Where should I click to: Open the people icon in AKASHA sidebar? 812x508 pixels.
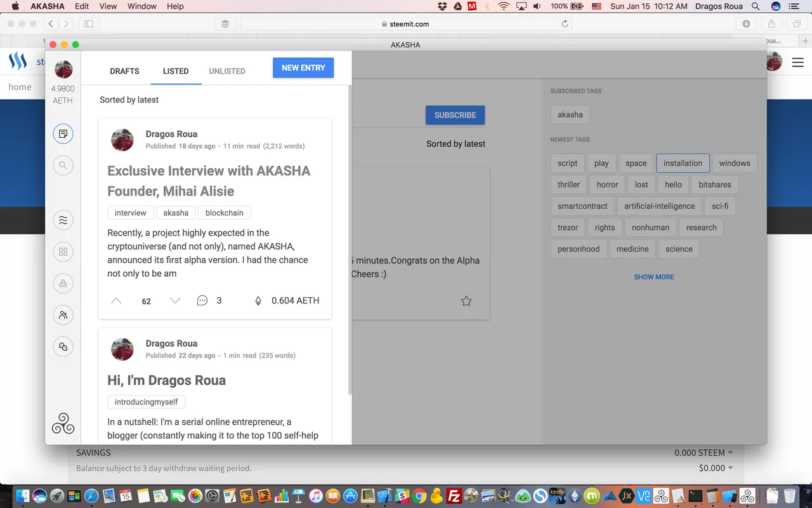[x=63, y=315]
